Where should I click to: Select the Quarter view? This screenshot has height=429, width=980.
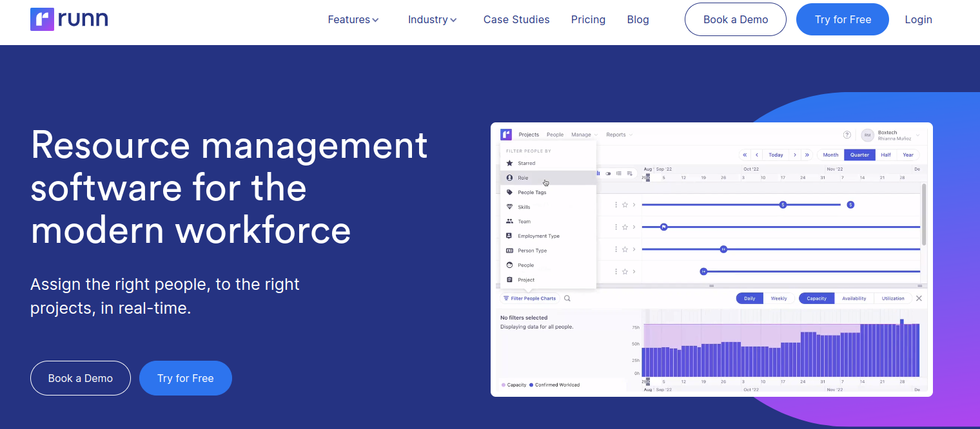click(x=859, y=155)
